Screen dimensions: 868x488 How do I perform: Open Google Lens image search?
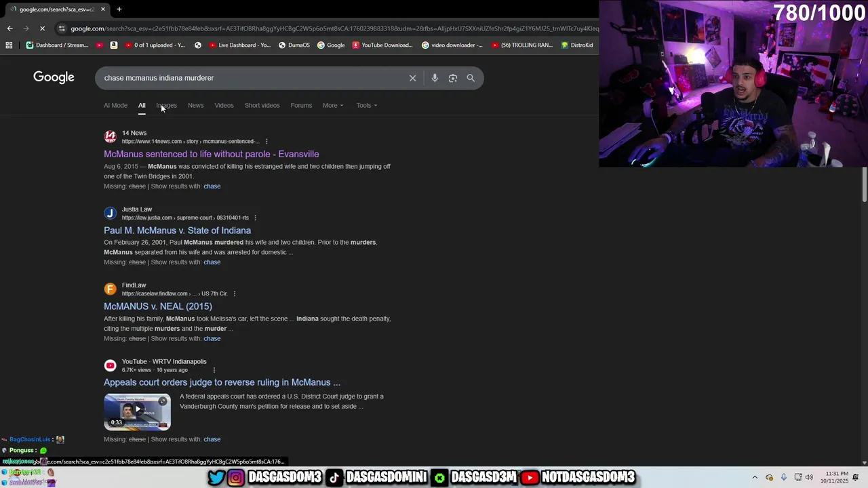453,78
